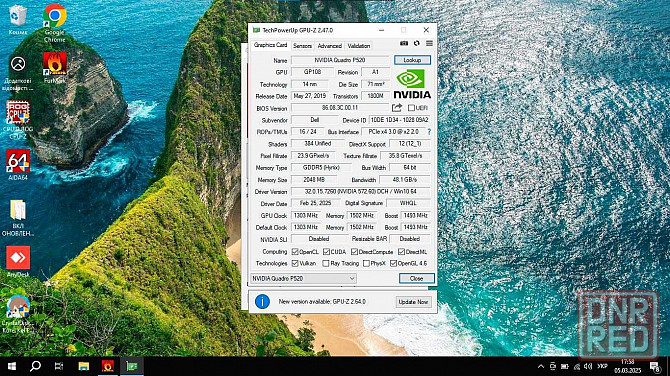Select the ВКЛ ОНОВЛЕН folder on desktop
Screen dimensions: 670x376
click(18, 218)
